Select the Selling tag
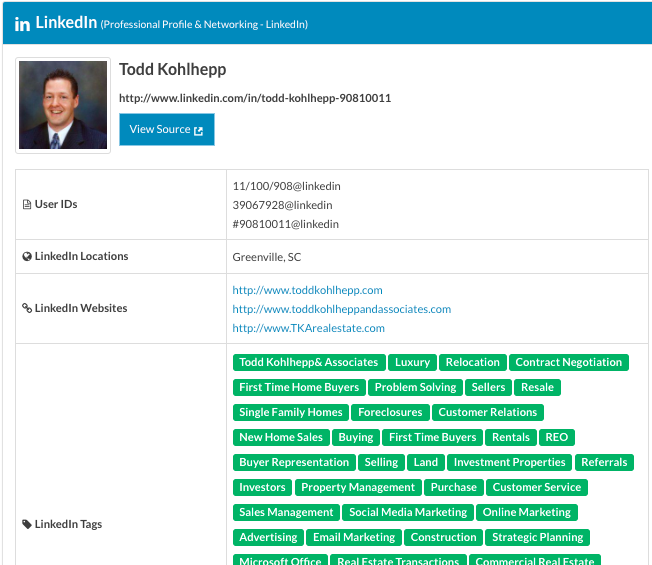The image size is (652, 565). 381,462
